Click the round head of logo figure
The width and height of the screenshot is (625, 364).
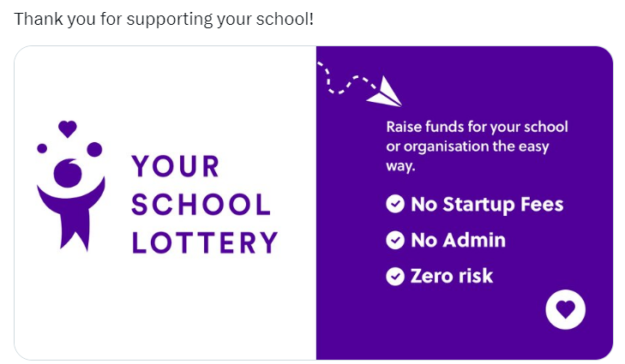[68, 173]
